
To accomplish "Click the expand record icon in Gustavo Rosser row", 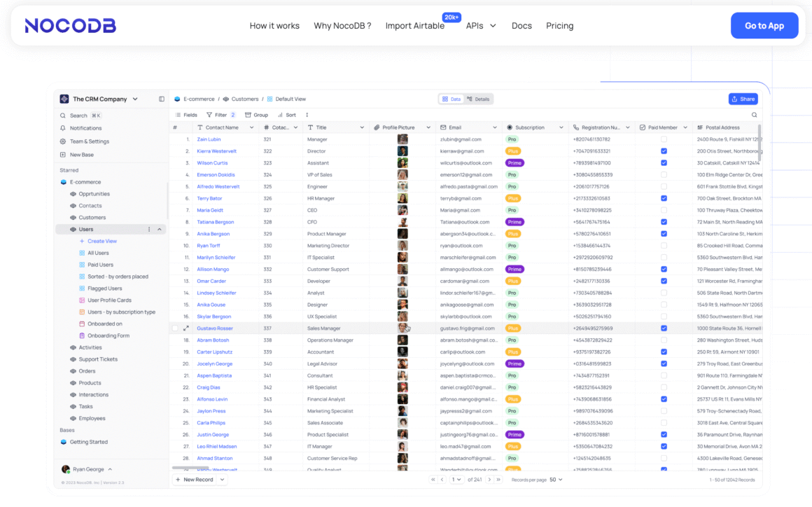I will [x=186, y=328].
